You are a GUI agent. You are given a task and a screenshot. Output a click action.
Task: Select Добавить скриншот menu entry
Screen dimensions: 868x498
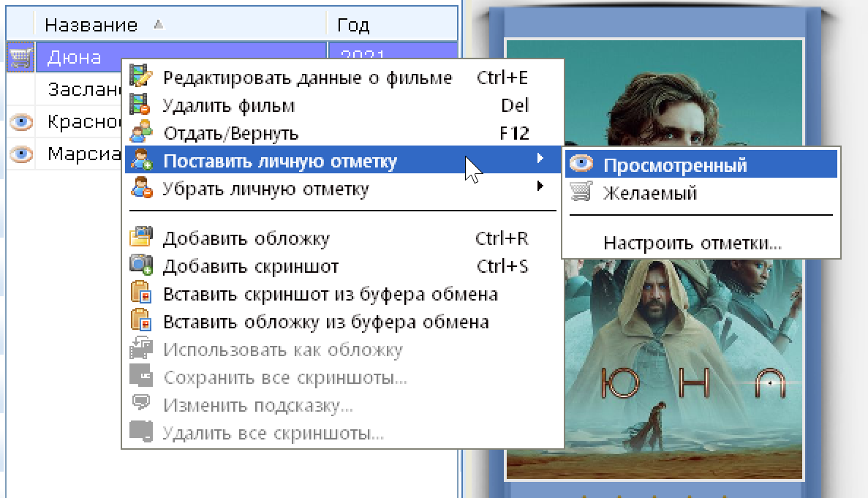[x=342, y=265]
